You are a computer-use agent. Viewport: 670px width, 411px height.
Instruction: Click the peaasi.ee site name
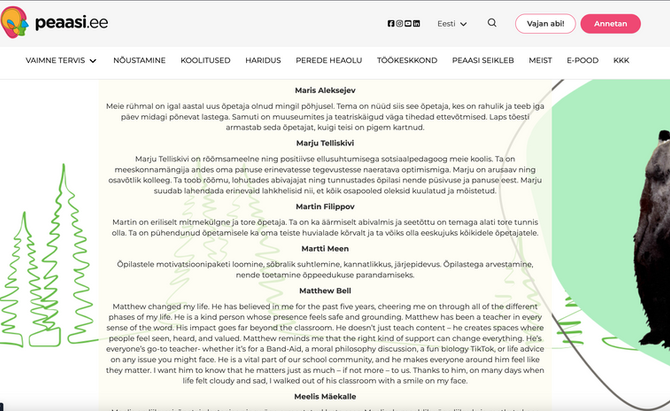[71, 22]
